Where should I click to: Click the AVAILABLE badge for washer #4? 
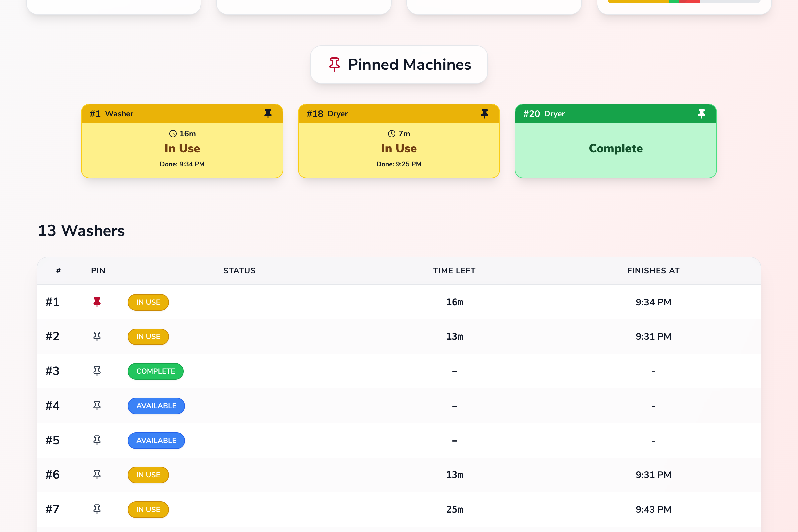156,406
